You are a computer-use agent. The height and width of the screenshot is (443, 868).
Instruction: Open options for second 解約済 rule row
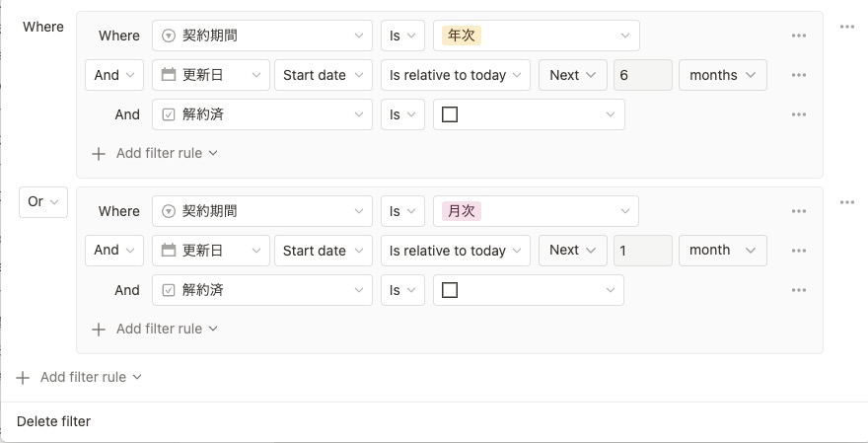pos(799,290)
